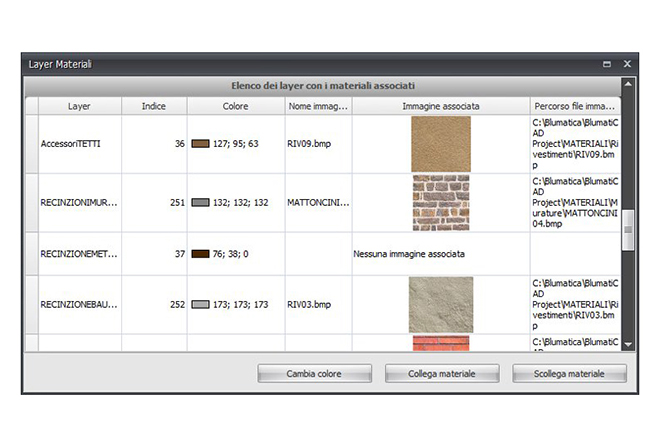The height and width of the screenshot is (448, 660).
Task: Click the scrollbar up arrow
Action: coord(628,104)
